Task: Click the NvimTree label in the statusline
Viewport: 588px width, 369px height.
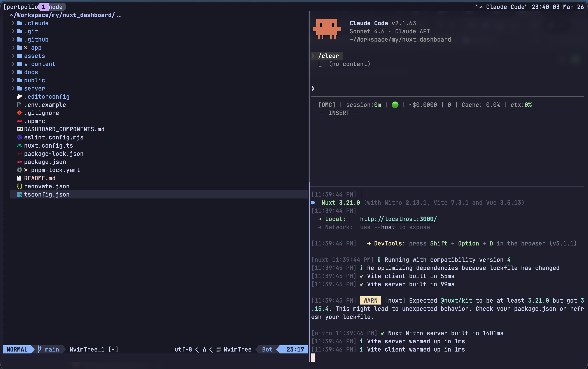Action: pyautogui.click(x=237, y=350)
